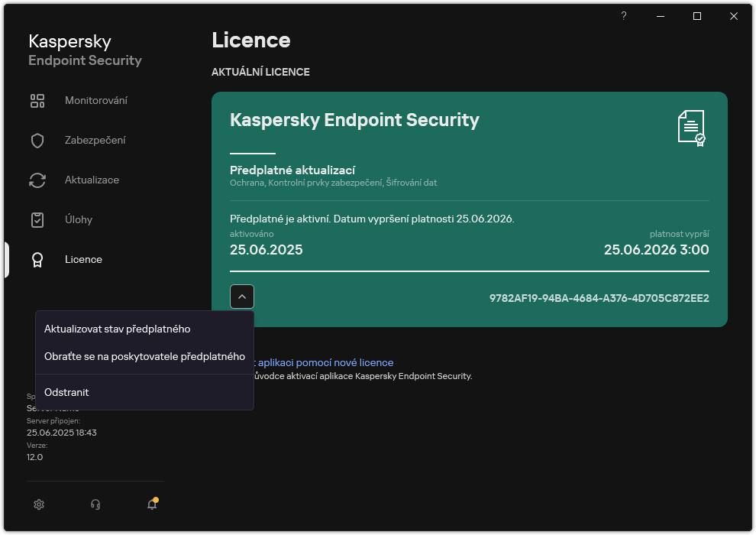
Task: Choose Aktualizovat stav předplatného
Action: [117, 329]
